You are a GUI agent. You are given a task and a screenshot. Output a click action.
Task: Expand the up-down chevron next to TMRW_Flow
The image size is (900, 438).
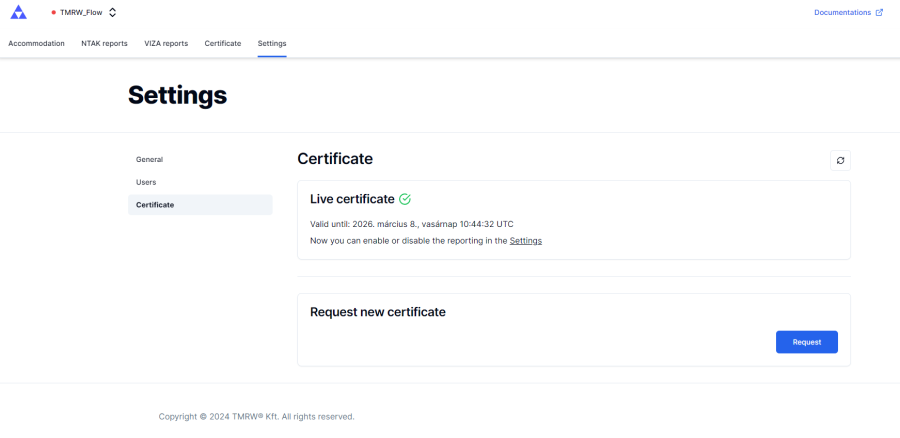pos(112,13)
